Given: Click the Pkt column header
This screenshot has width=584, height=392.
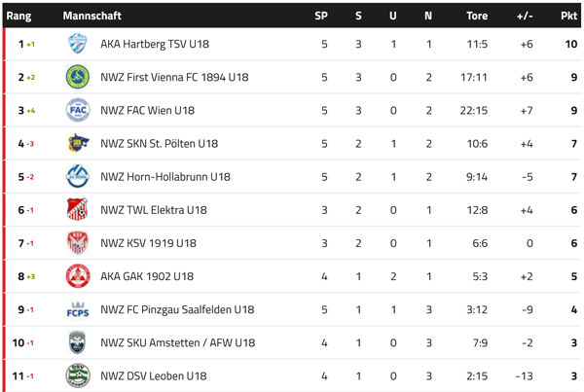Looking at the screenshot, I should [x=568, y=16].
